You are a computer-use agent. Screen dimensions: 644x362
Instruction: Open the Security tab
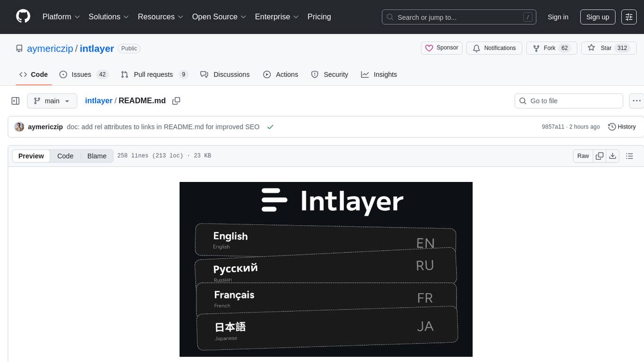[x=330, y=74]
